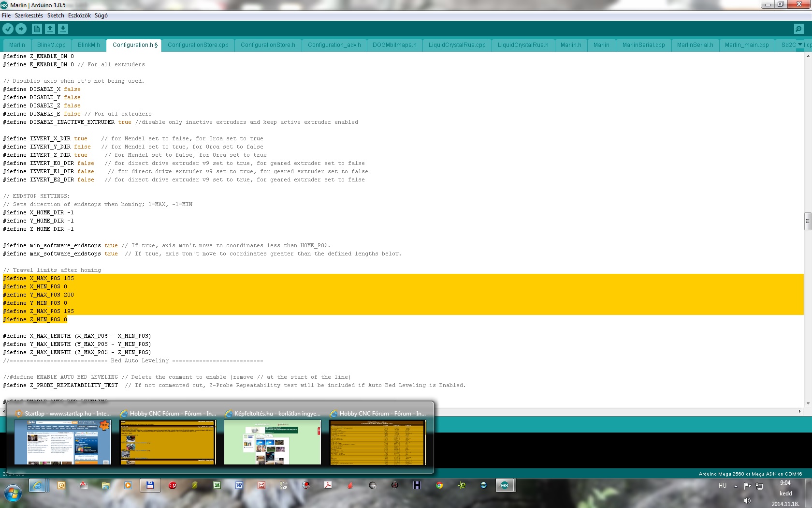The width and height of the screenshot is (812, 508).
Task: Click the HU keyboard language indicator
Action: pos(722,486)
